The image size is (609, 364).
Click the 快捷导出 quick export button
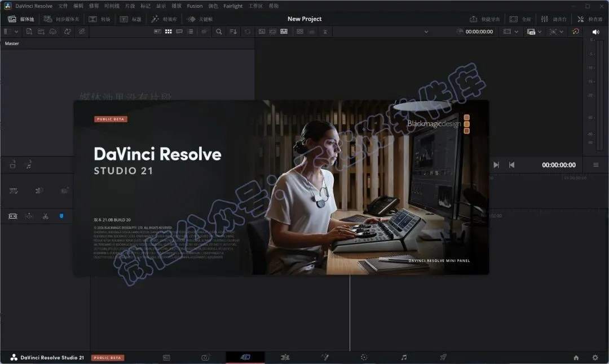[485, 19]
